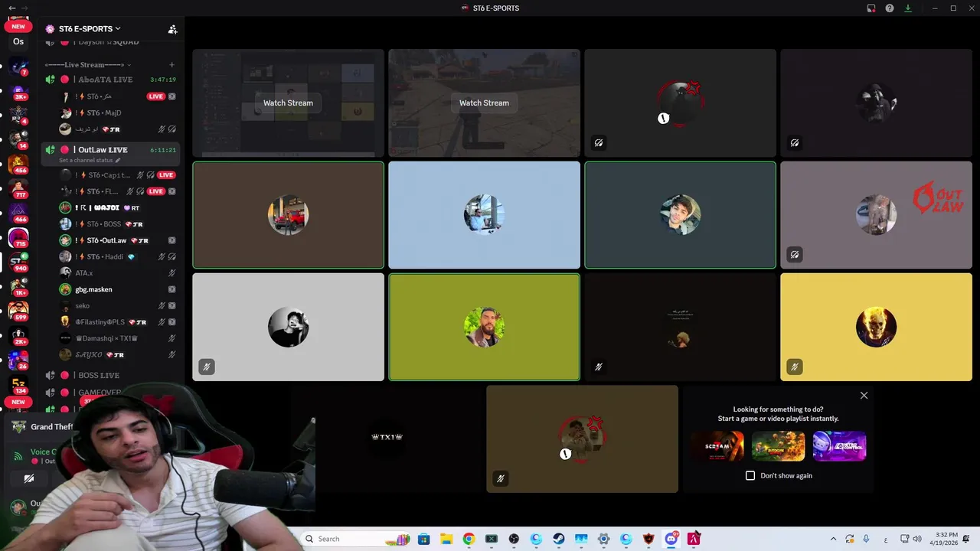
Task: Open Microsoft Store from the taskbar
Action: [x=423, y=539]
